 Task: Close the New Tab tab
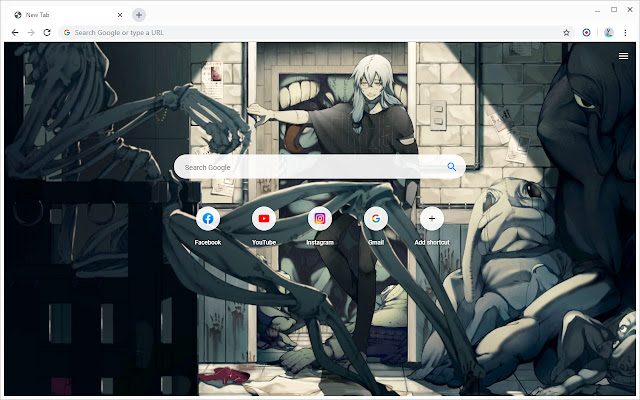pos(120,15)
